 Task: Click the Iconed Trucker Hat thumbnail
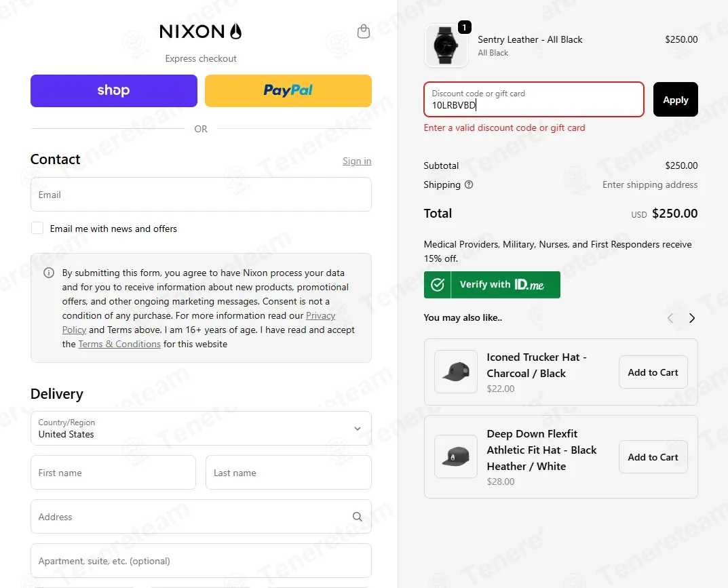[456, 372]
